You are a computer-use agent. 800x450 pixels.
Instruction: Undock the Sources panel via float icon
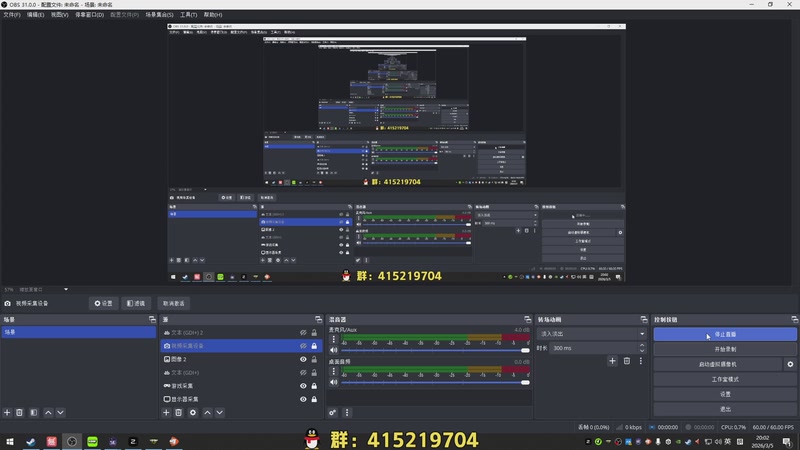coord(318,319)
